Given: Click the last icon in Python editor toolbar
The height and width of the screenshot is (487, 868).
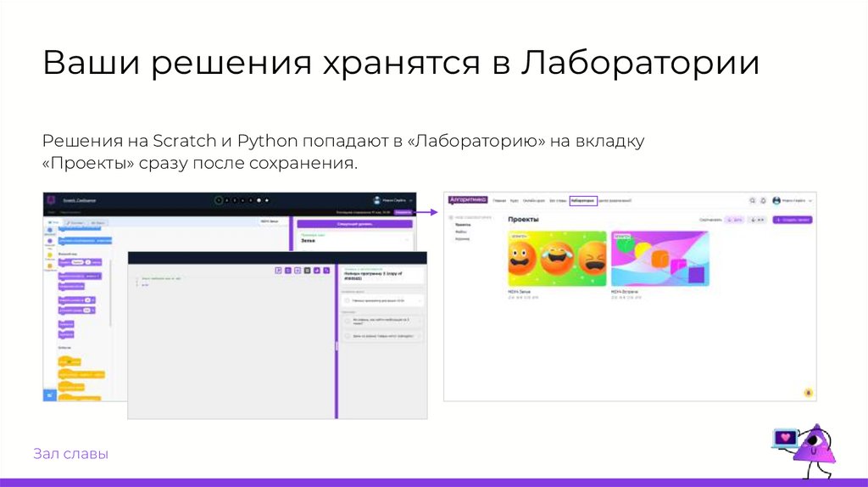Looking at the screenshot, I should point(327,271).
